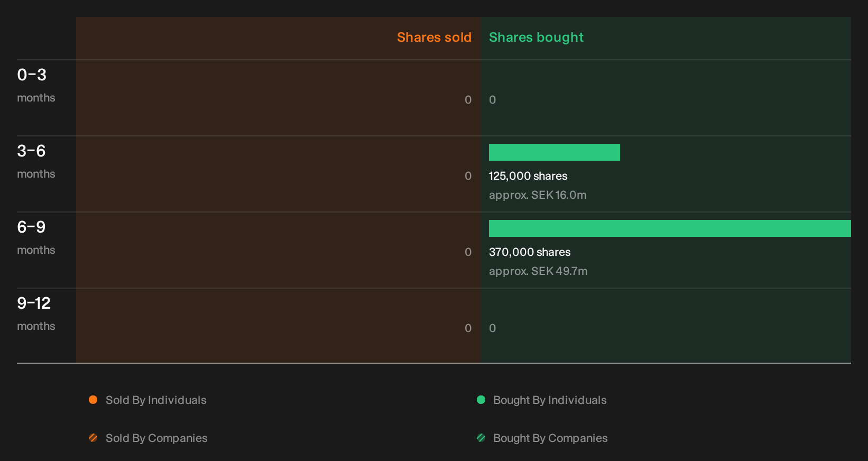Image resolution: width=868 pixels, height=461 pixels.
Task: Click the 125,000 shares value
Action: 528,176
